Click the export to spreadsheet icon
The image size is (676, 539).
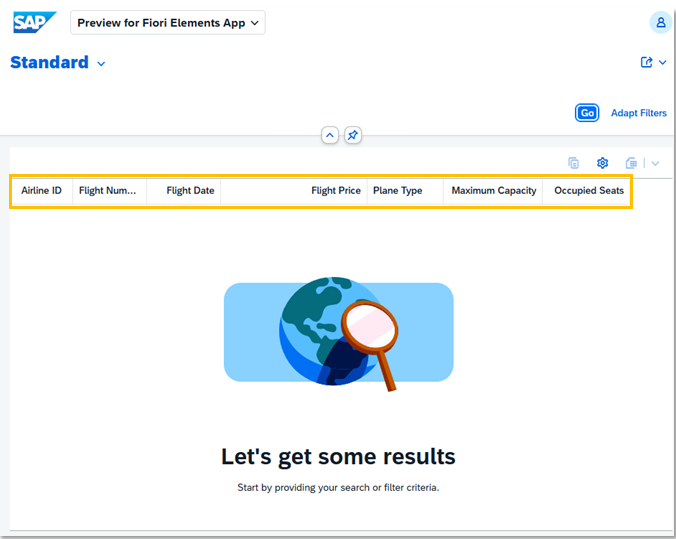pos(631,163)
